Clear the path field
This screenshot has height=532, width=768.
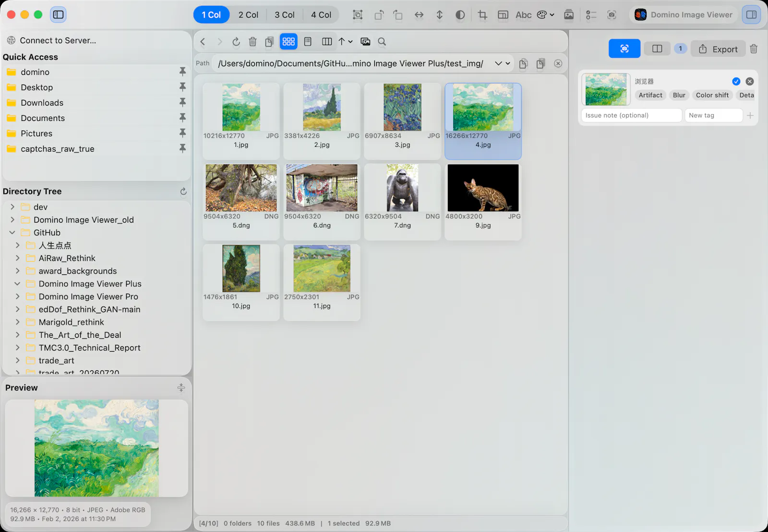pos(558,63)
